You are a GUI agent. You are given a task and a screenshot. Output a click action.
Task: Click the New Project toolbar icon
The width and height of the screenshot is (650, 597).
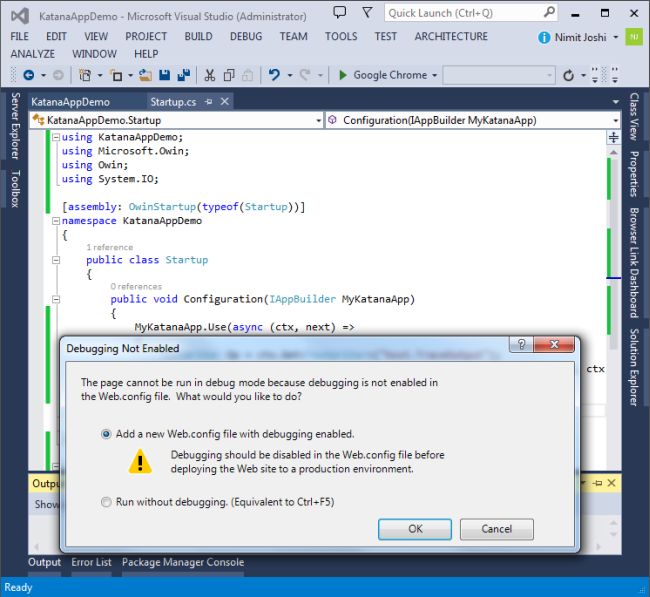coord(85,75)
